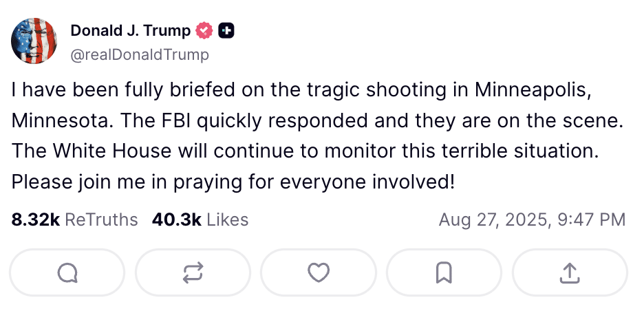
Task: Click the word "Minneapolis" in the post
Action: 533,91
